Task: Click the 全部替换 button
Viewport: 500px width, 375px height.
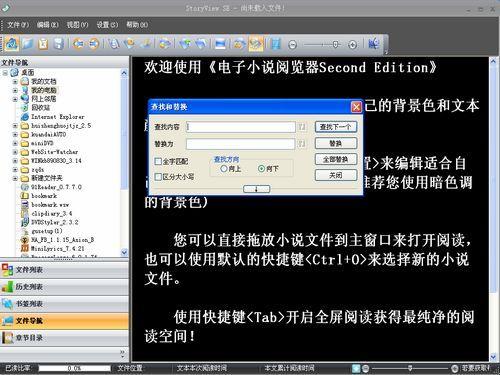Action: (x=336, y=159)
